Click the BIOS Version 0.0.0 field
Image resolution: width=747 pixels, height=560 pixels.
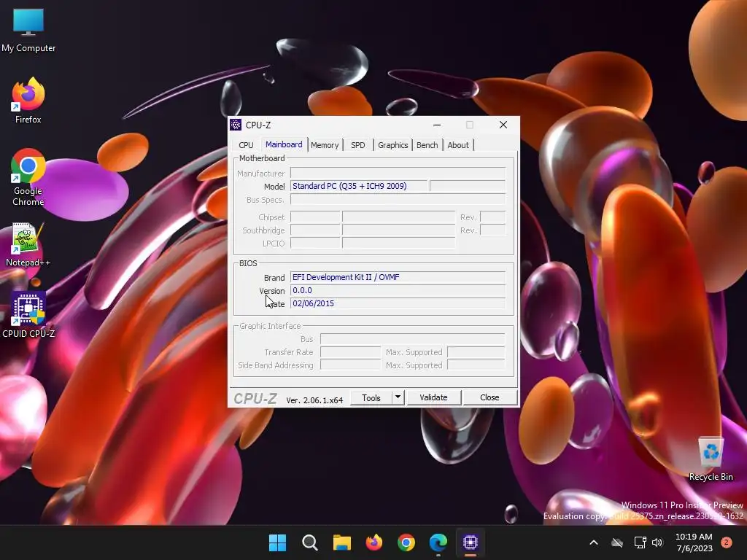[x=398, y=290]
